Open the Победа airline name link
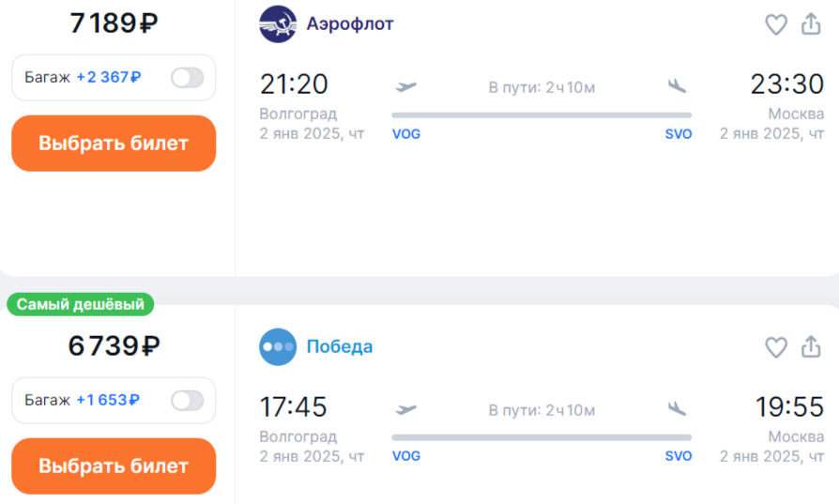This screenshot has width=839, height=504. [x=340, y=346]
